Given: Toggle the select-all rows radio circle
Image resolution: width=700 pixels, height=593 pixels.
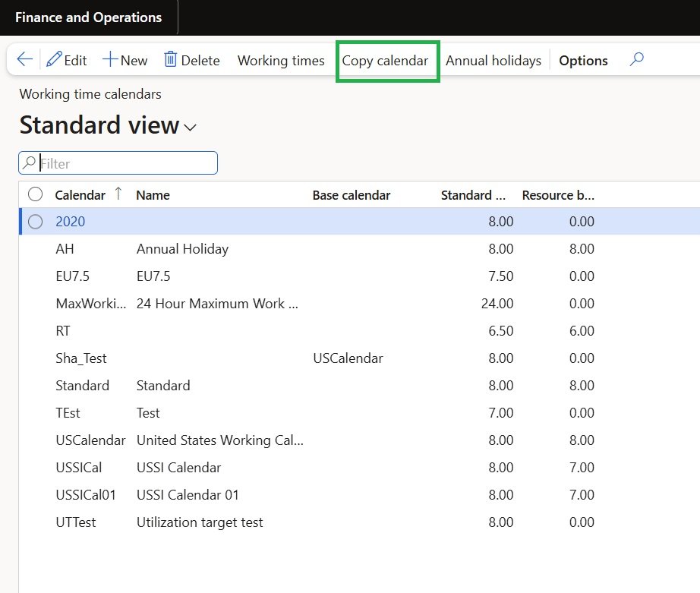Looking at the screenshot, I should (35, 195).
